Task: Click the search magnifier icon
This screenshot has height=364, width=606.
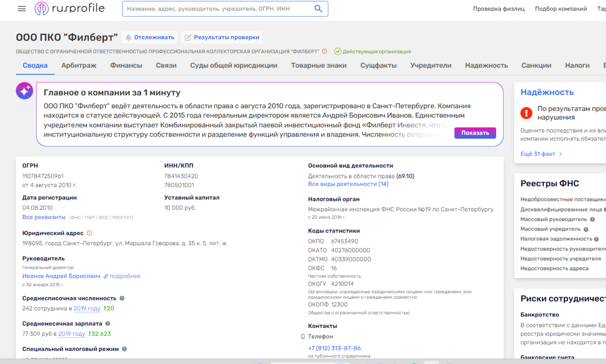Action: pos(318,9)
